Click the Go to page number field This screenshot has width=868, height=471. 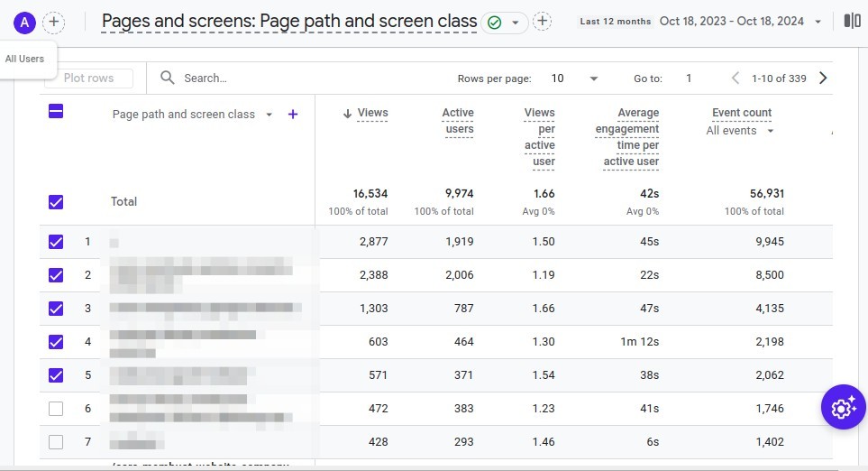tap(689, 78)
